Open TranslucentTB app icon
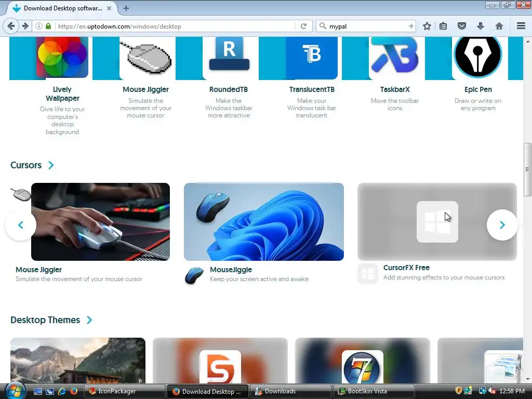532x399 pixels. click(312, 57)
